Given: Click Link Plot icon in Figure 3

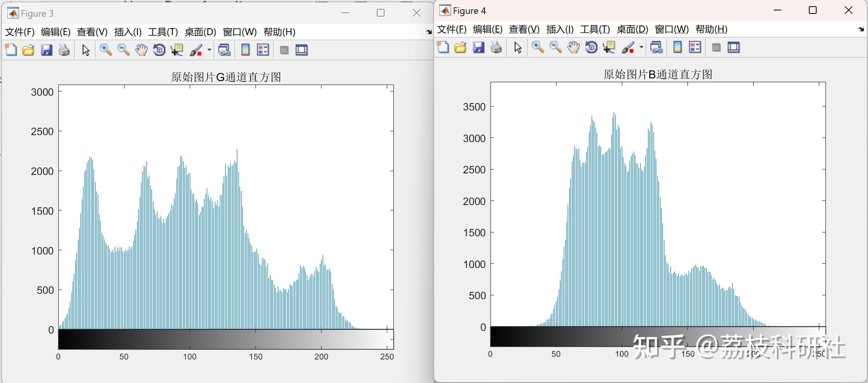Looking at the screenshot, I should pyautogui.click(x=225, y=50).
